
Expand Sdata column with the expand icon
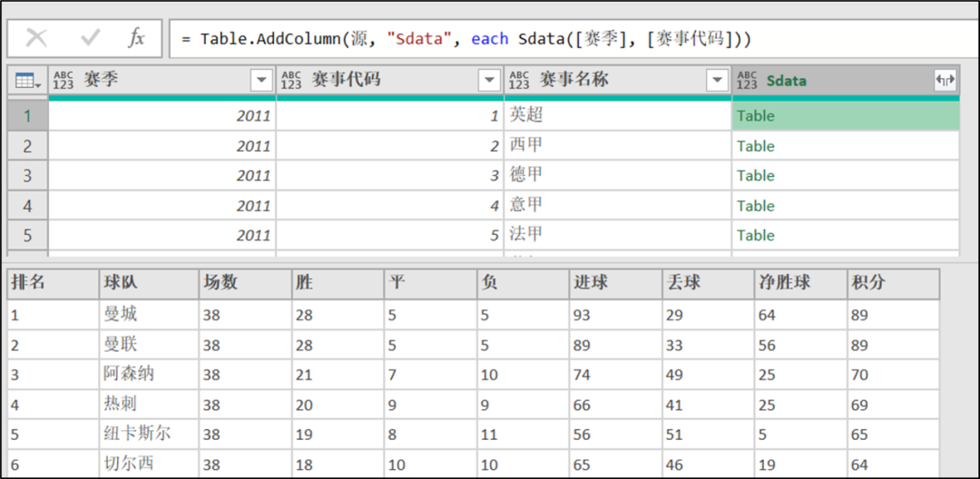click(x=945, y=80)
